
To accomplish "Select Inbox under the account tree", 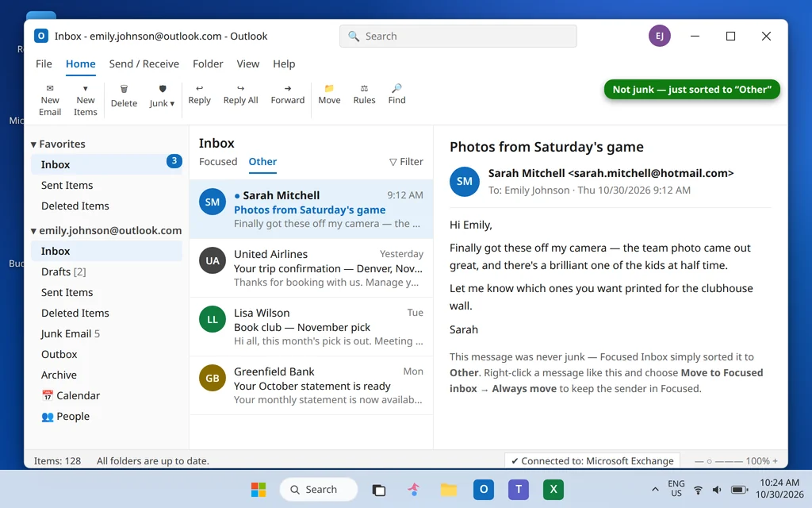I will 106,251.
